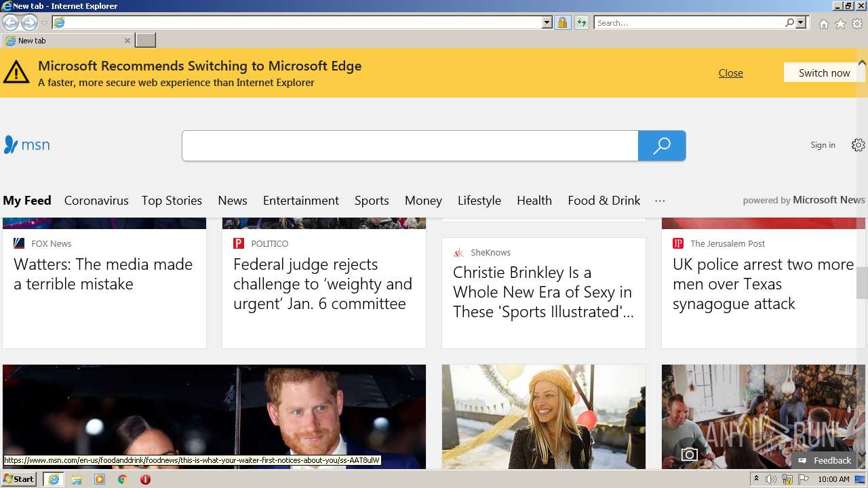Go forward with the IE Forward arrow
The height and width of the screenshot is (488, 868).
(x=29, y=22)
